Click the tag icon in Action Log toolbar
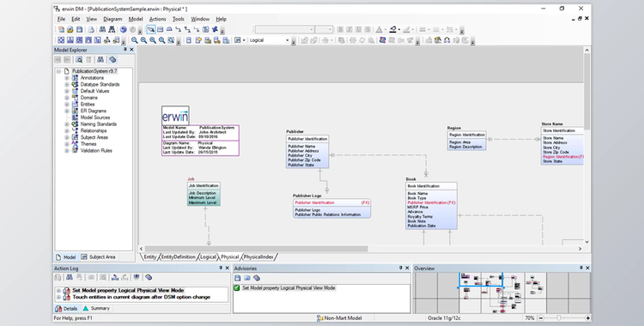The image size is (644, 326). [149, 278]
